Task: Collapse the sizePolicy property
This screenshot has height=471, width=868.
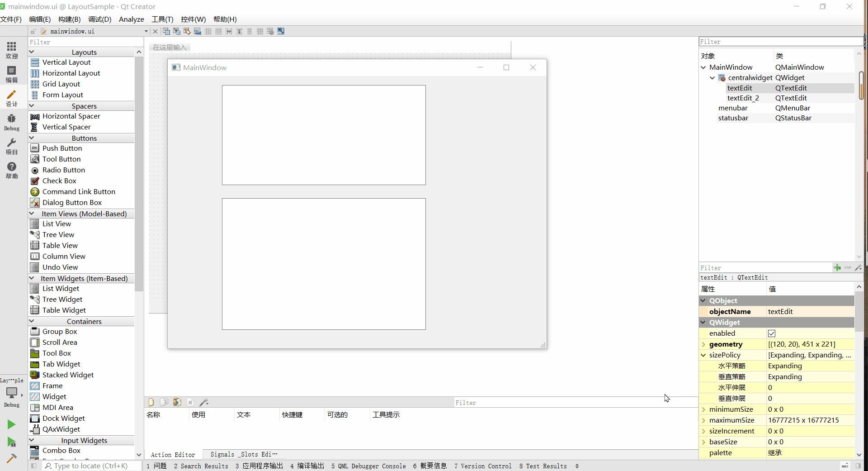Action: pos(703,355)
